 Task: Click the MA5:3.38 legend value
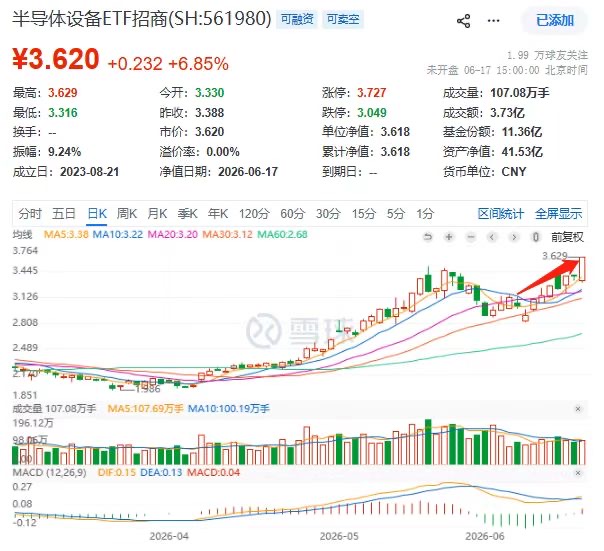(x=66, y=234)
